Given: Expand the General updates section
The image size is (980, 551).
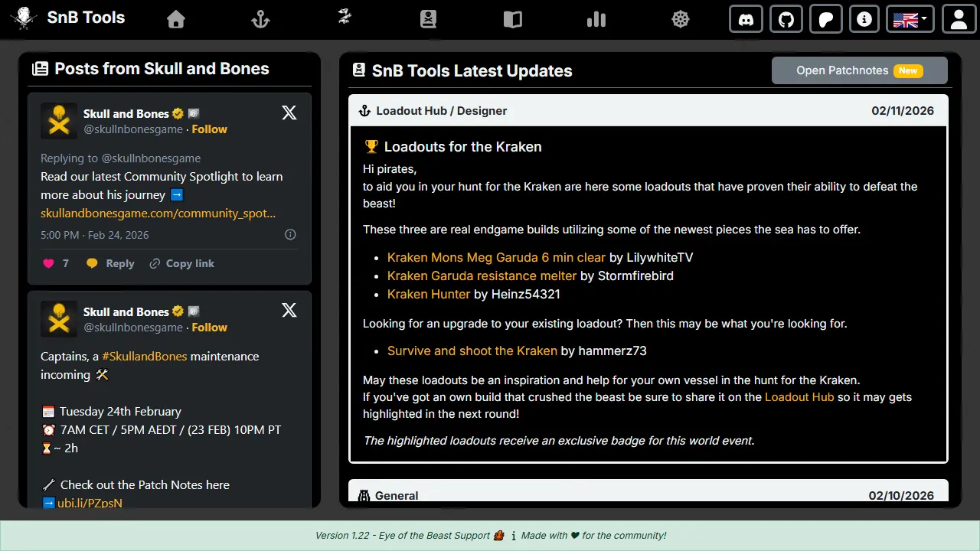Looking at the screenshot, I should click(648, 495).
